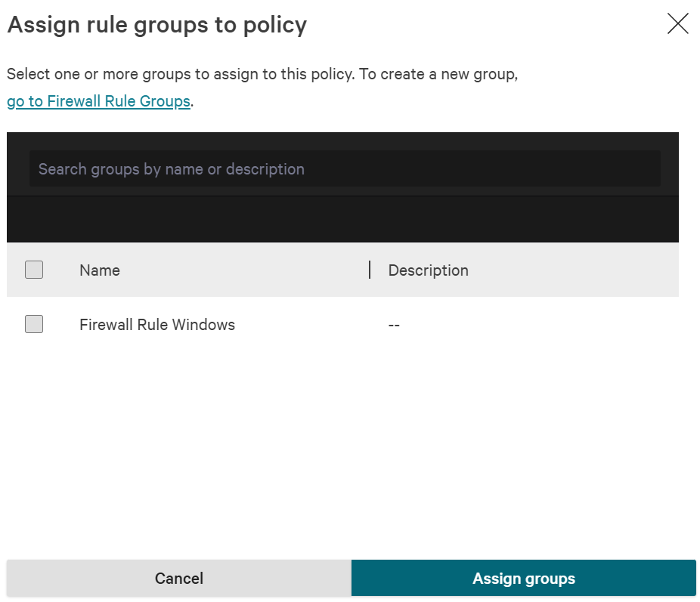This screenshot has width=700, height=602.
Task: Navigate to Firewall Rule Groups page
Action: [x=98, y=100]
